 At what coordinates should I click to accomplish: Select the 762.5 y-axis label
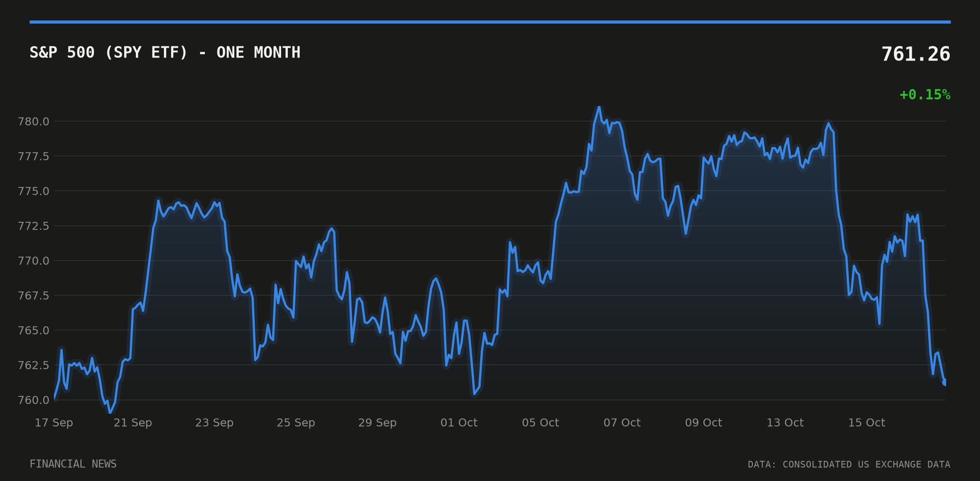pos(33,365)
